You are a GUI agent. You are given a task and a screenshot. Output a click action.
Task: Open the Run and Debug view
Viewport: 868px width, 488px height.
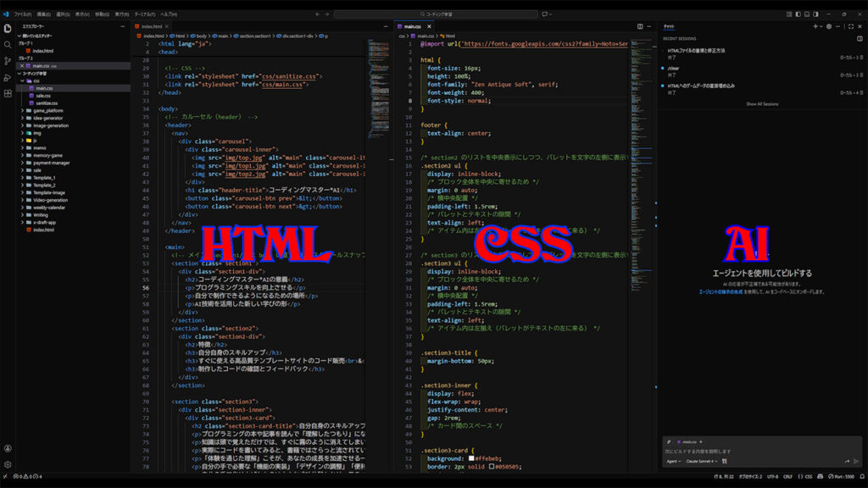pyautogui.click(x=8, y=76)
